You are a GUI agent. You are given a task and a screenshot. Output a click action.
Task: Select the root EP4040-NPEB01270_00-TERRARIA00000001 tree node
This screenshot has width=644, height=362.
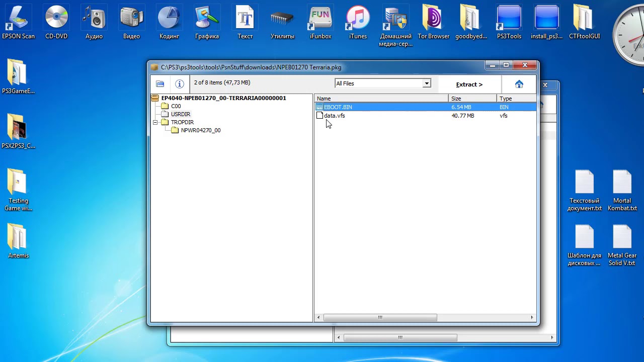[223, 98]
